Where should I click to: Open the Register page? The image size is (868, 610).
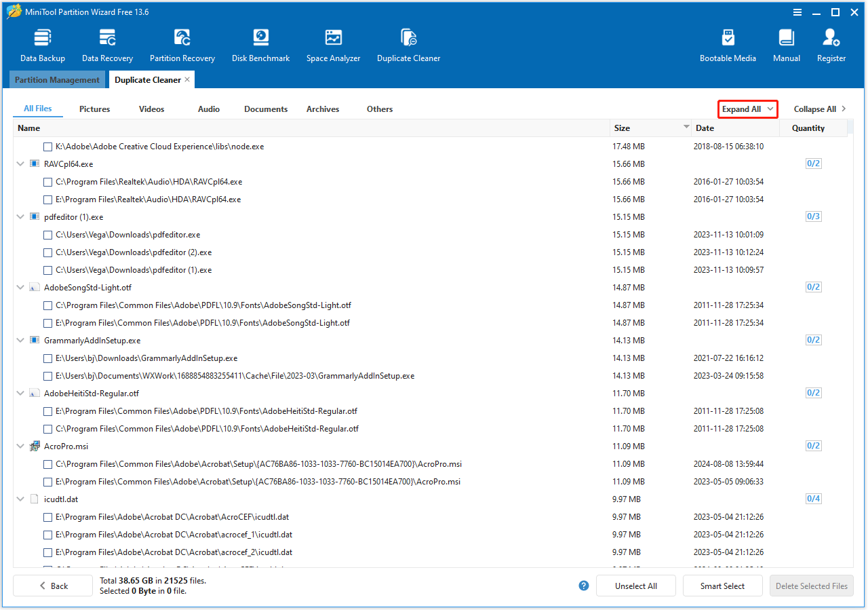(831, 43)
